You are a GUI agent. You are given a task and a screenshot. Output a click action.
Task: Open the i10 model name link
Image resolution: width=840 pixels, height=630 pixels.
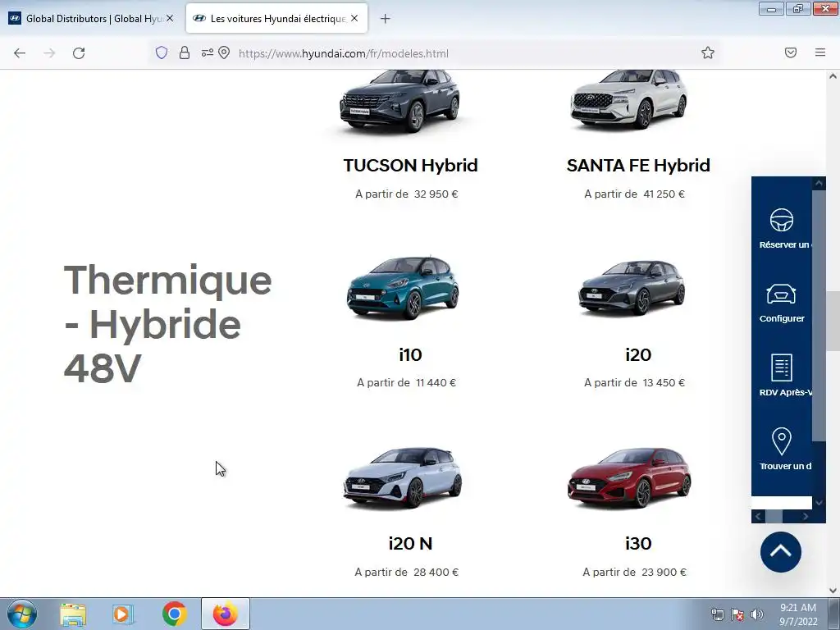click(410, 354)
